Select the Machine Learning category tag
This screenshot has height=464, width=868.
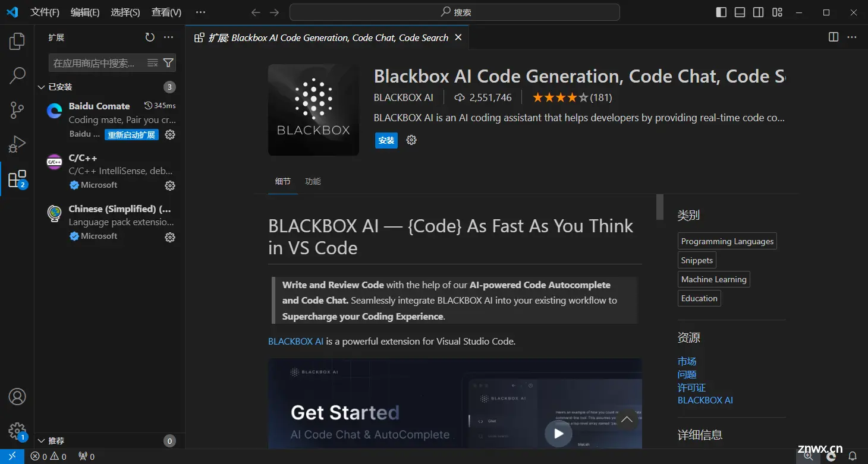(x=713, y=279)
